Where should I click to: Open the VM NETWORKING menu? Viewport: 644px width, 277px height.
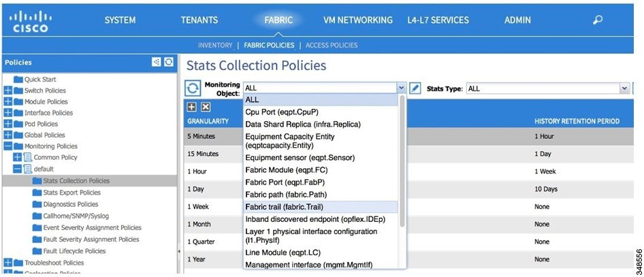(x=357, y=20)
